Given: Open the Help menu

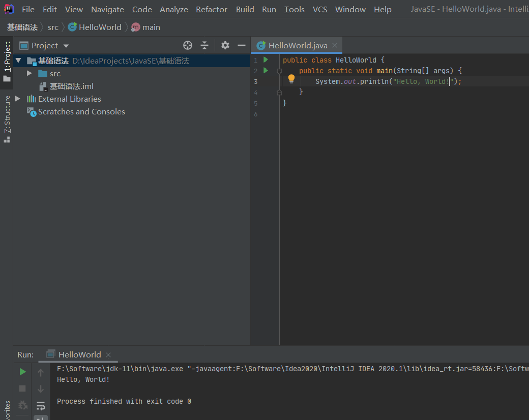Looking at the screenshot, I should coord(383,10).
